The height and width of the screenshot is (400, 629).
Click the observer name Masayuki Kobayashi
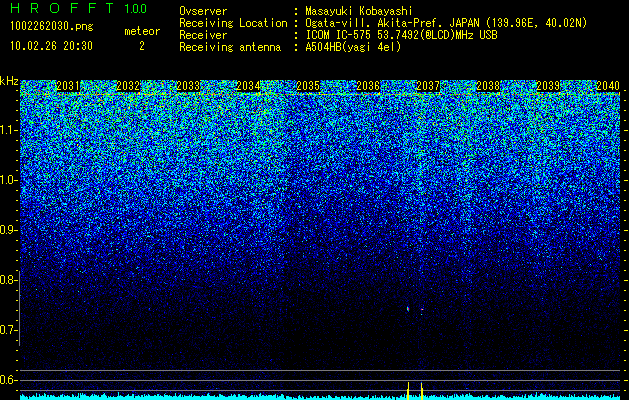(x=359, y=11)
